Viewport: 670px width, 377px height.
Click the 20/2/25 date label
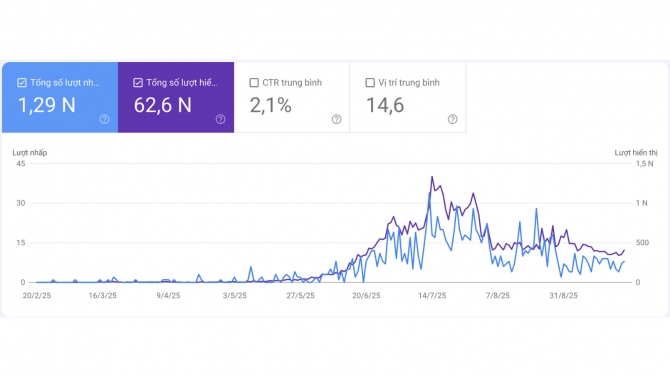37,295
